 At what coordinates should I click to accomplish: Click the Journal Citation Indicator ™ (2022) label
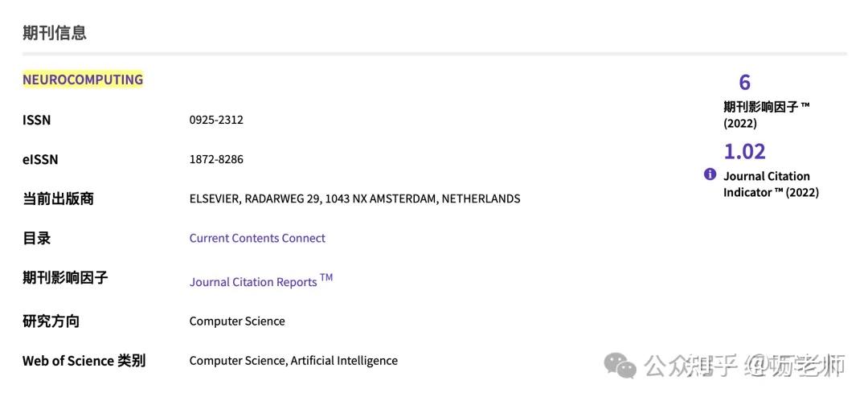point(770,184)
